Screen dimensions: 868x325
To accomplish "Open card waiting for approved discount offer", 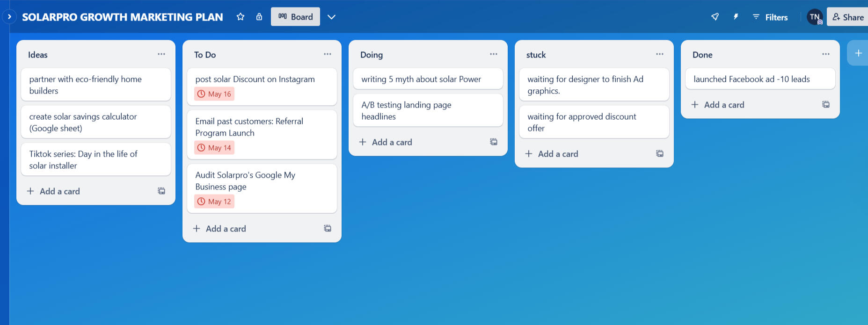I will click(x=594, y=122).
